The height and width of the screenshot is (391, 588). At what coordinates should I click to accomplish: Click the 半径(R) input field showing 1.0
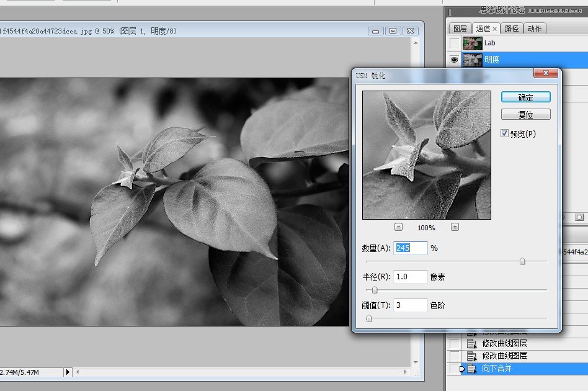pos(410,277)
